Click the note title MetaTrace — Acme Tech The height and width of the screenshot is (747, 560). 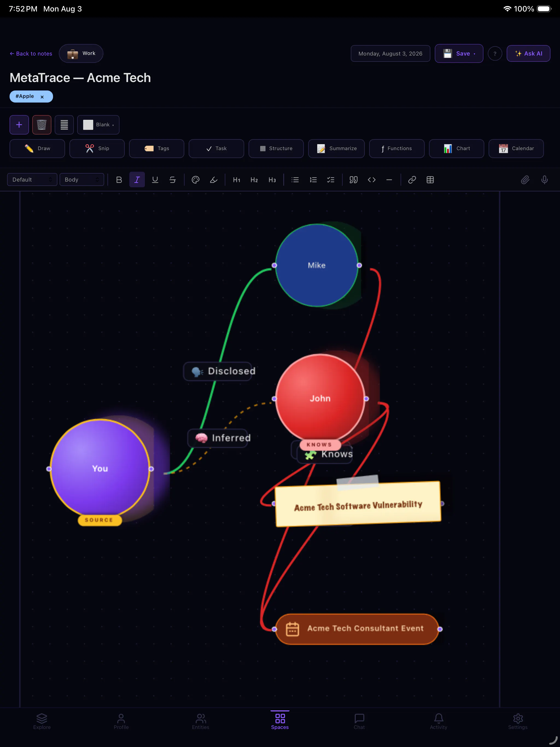point(80,78)
